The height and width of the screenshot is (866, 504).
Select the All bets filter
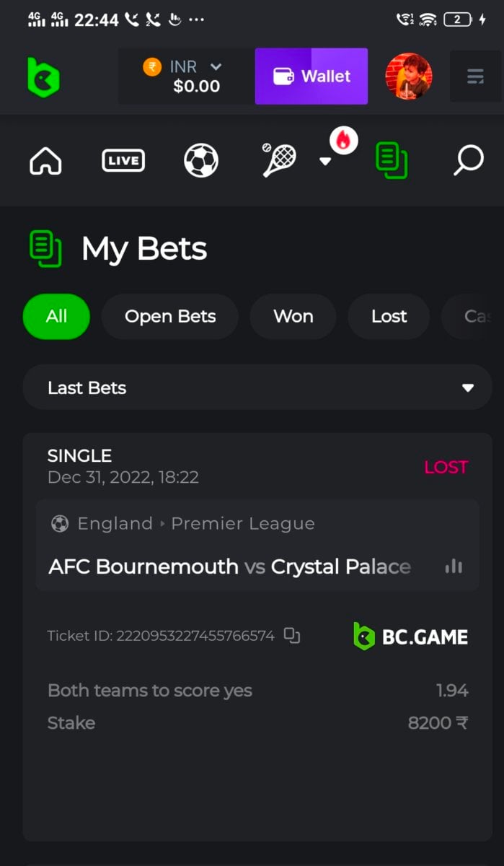point(56,316)
